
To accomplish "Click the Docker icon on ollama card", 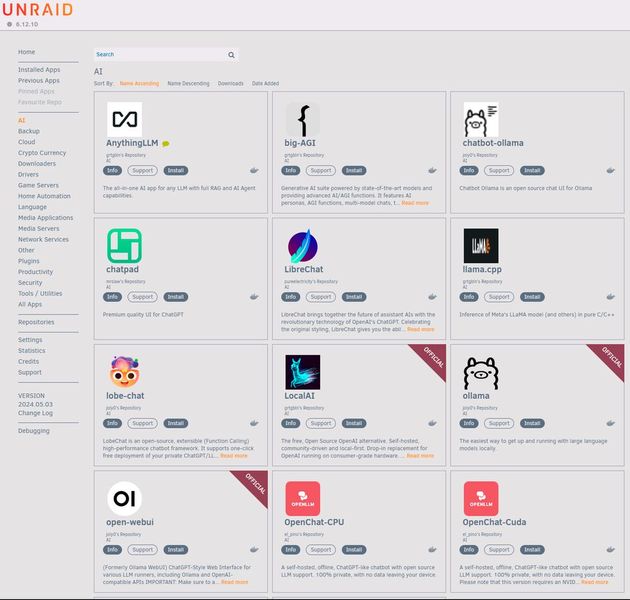I will (x=611, y=423).
